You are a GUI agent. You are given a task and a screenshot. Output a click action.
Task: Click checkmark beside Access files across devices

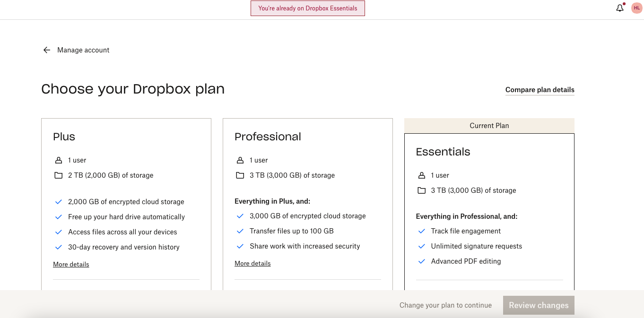click(59, 232)
